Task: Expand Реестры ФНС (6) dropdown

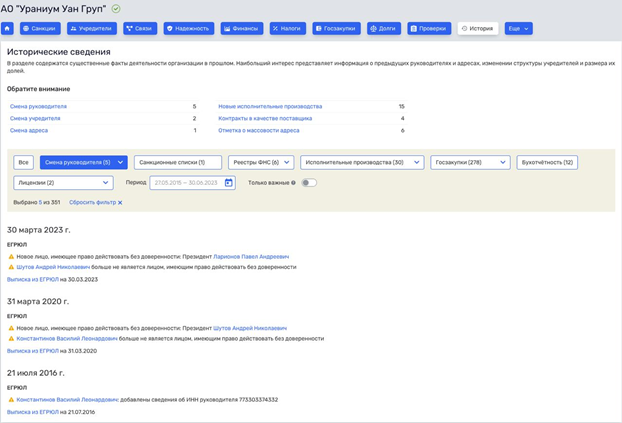Action: (261, 162)
